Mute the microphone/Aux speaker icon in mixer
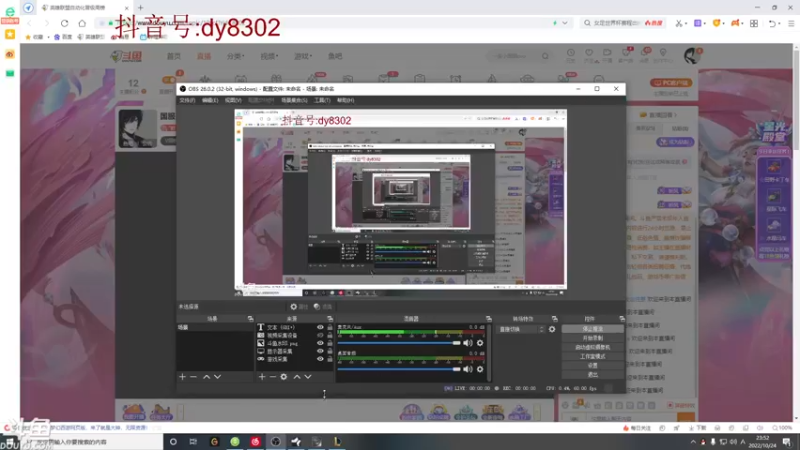 [x=467, y=343]
